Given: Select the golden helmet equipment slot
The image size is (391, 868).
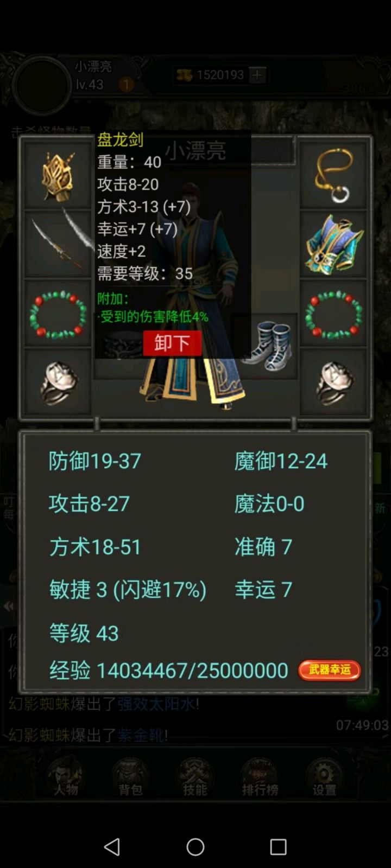Looking at the screenshot, I should point(58,176).
